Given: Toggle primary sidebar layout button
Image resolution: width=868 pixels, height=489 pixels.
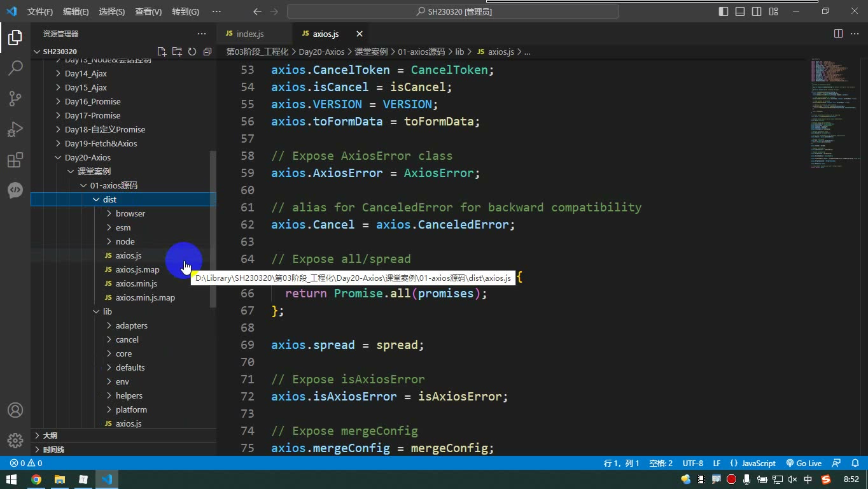Looking at the screenshot, I should click(x=724, y=11).
